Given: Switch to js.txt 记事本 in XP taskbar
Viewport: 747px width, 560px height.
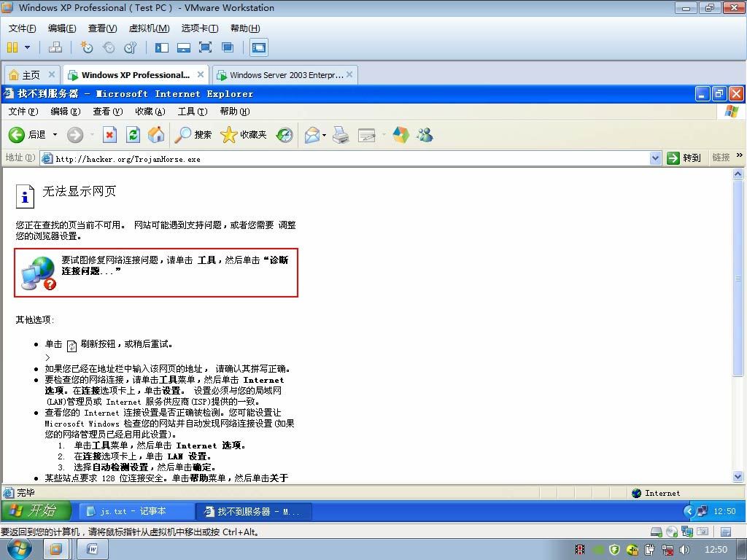Looking at the screenshot, I should 135,511.
